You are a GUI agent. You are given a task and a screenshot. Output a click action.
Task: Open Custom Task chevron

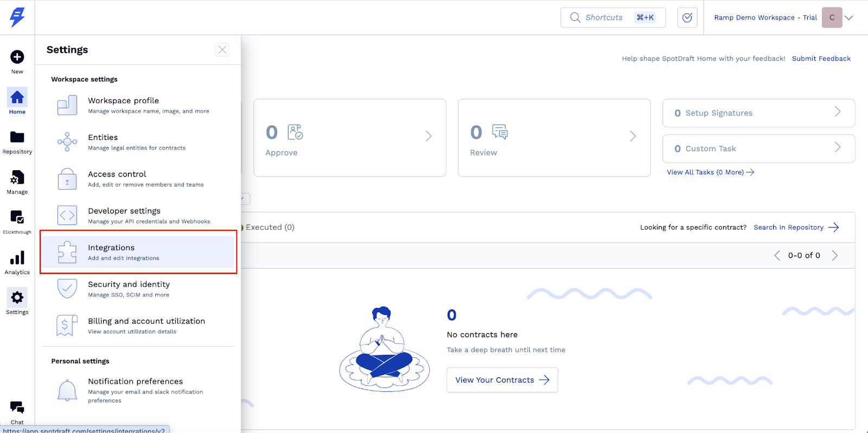pos(838,147)
